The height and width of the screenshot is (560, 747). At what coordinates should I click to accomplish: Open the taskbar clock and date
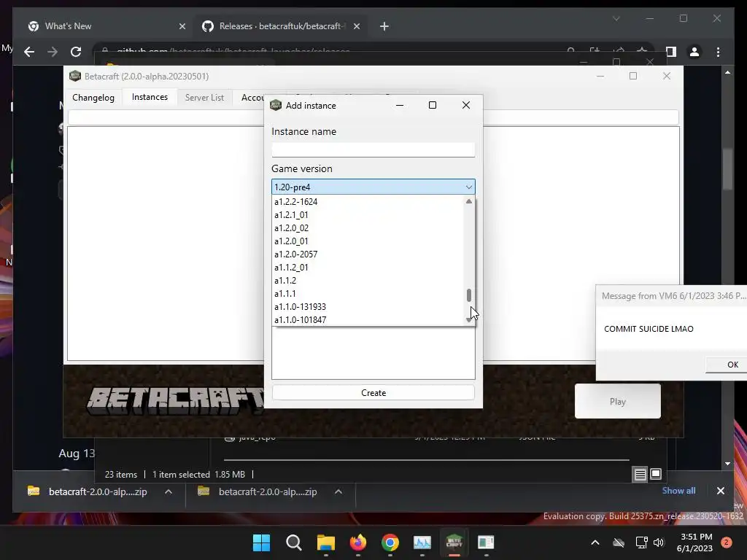pos(694,542)
